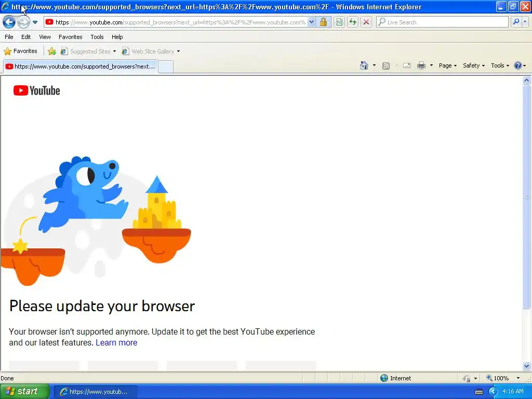
Task: Click the Help question mark icon
Action: pyautogui.click(x=518, y=65)
